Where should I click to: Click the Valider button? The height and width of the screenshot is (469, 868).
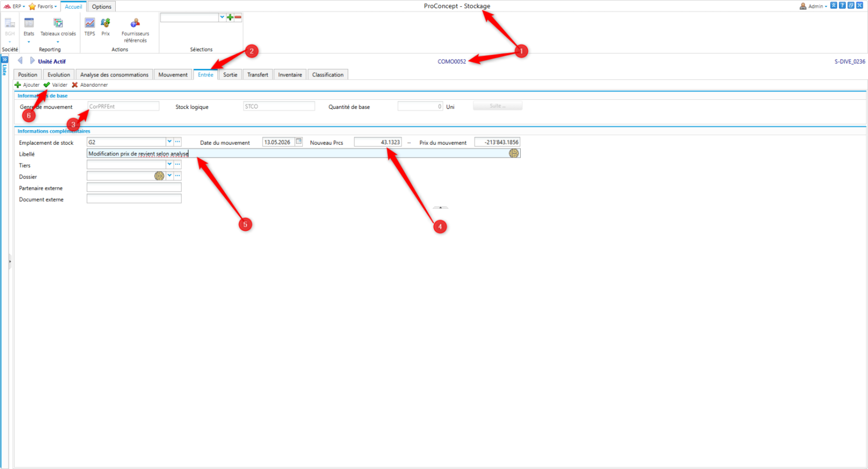(x=55, y=85)
